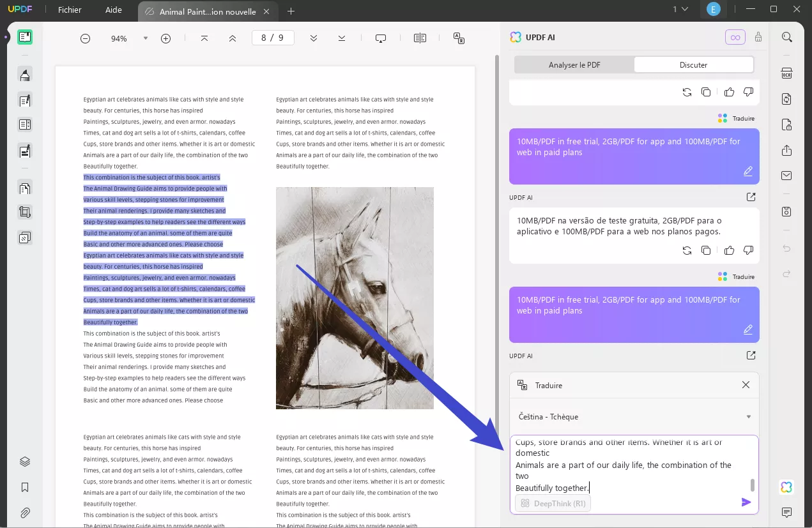Image resolution: width=812 pixels, height=528 pixels.
Task: Open the Fichier menu
Action: (x=70, y=10)
